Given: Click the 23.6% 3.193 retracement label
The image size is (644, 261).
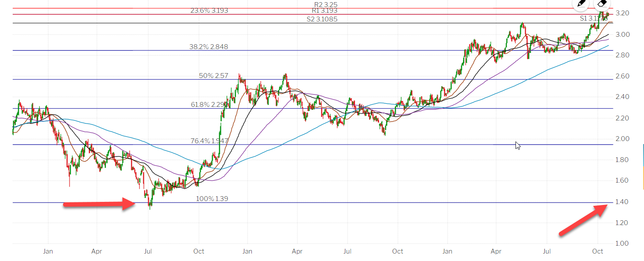Looking at the screenshot, I should click(x=209, y=11).
